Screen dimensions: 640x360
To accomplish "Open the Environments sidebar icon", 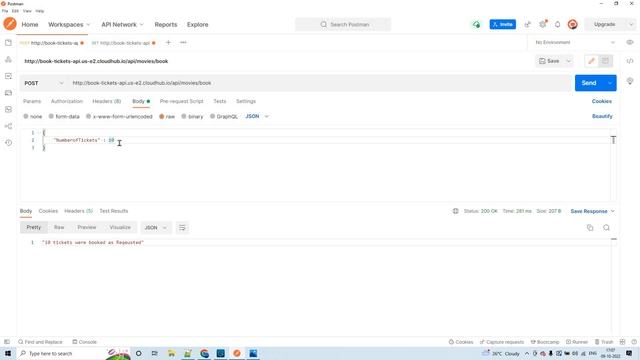I will click(x=8, y=76).
